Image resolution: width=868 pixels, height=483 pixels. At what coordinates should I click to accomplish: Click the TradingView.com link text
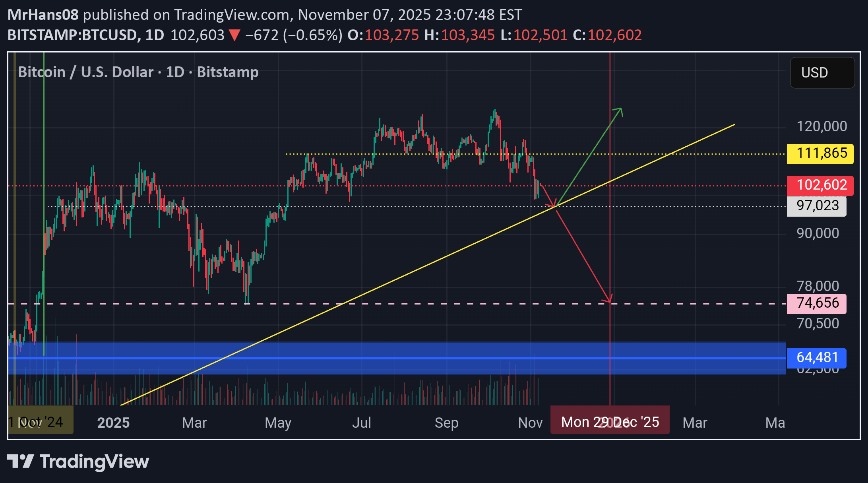click(232, 15)
